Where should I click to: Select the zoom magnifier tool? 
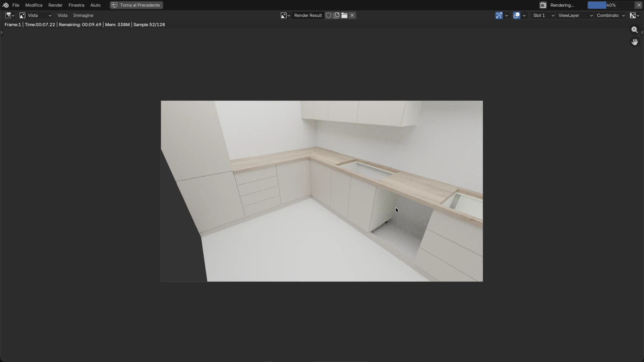tap(635, 30)
